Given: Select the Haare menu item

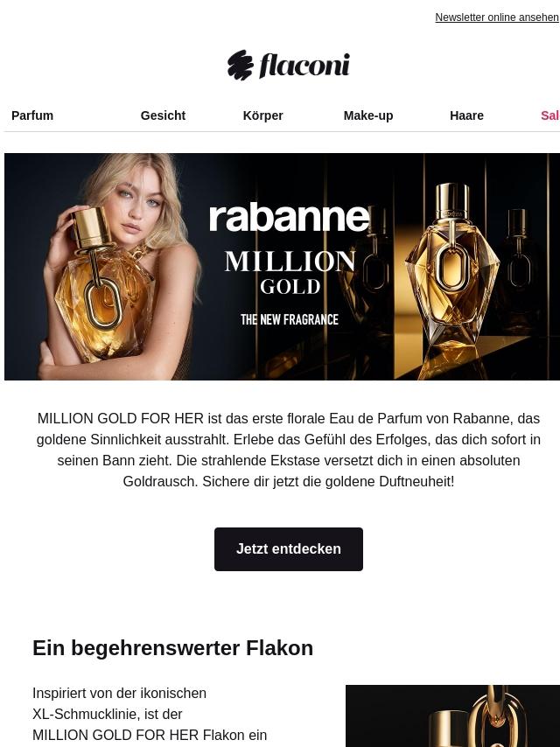Looking at the screenshot, I should [x=466, y=115].
